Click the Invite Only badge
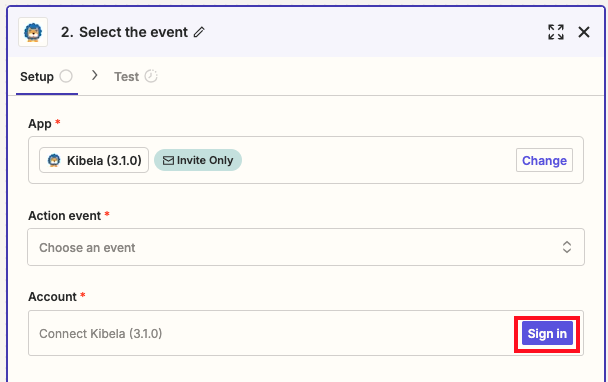 [x=198, y=160]
